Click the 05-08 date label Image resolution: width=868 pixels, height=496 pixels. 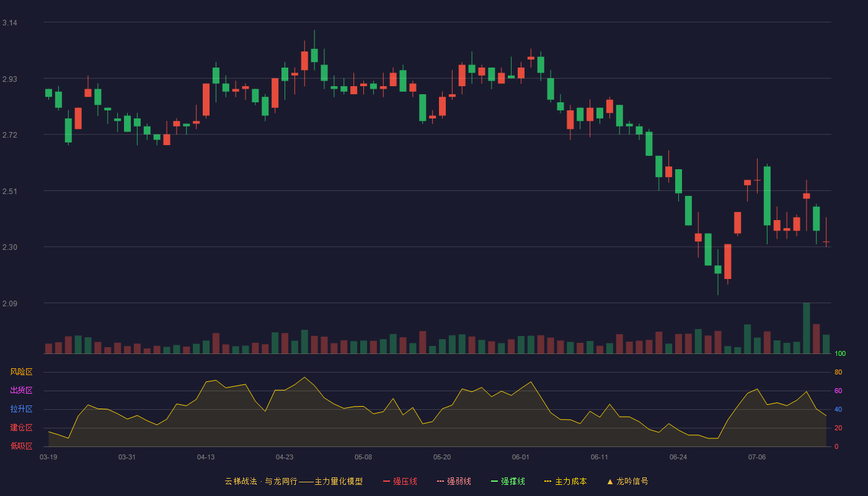[363, 457]
